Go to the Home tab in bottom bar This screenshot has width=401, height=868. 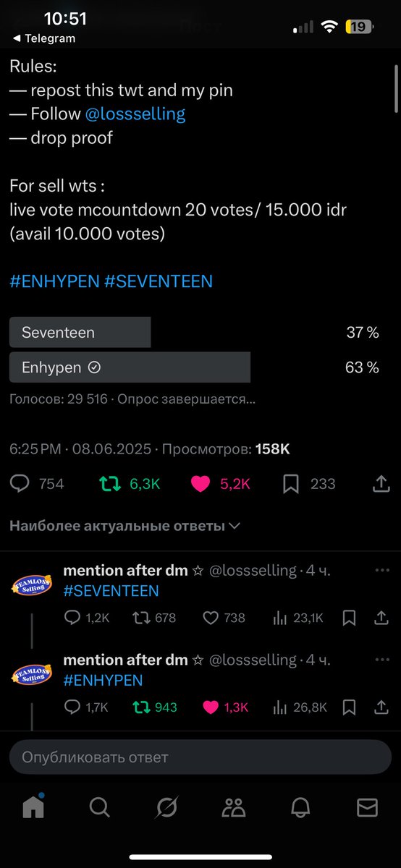[33, 806]
